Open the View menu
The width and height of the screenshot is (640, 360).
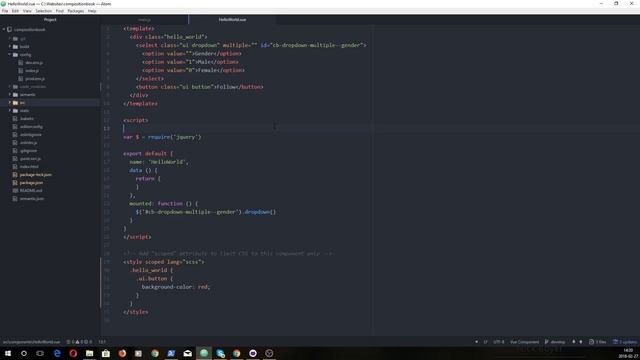(x=27, y=11)
